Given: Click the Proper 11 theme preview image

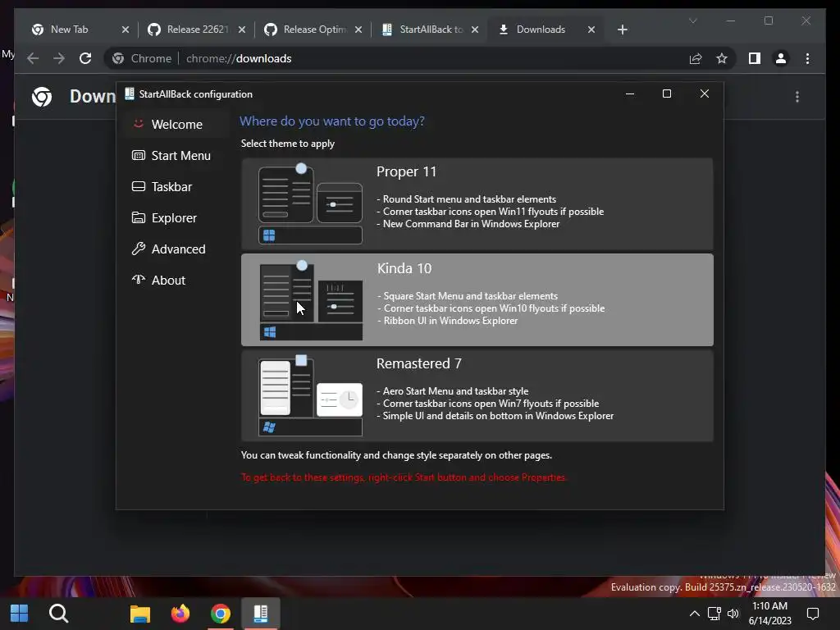Looking at the screenshot, I should pos(310,203).
